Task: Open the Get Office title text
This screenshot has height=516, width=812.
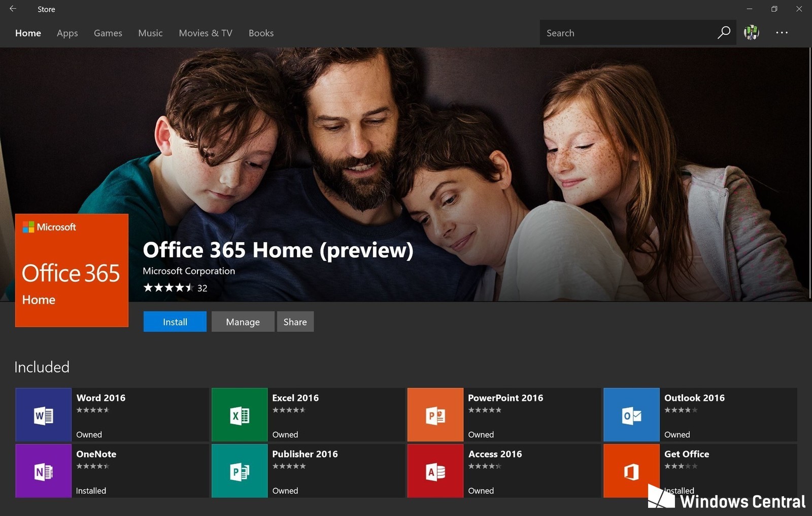Action: coord(687,454)
